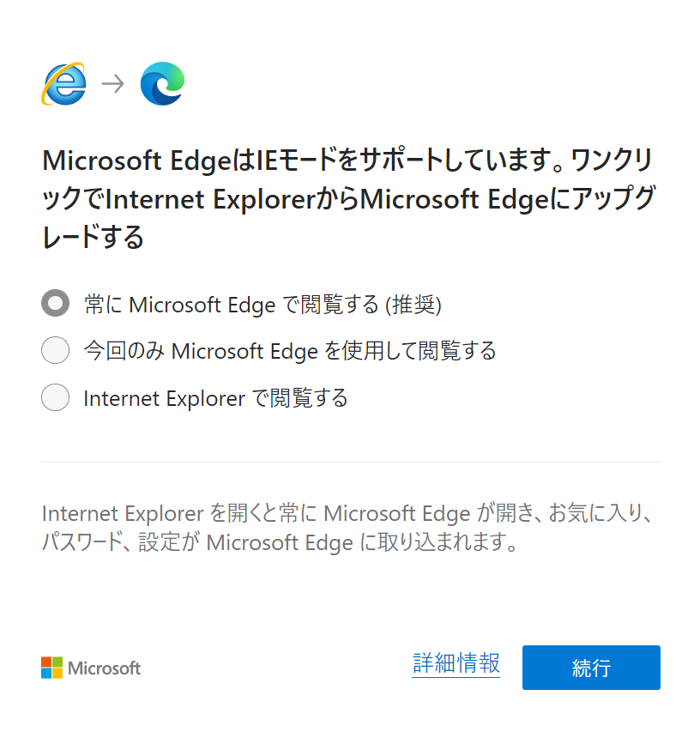This screenshot has width=700, height=732.
Task: Click the (推奨) text in first option
Action: tap(413, 304)
